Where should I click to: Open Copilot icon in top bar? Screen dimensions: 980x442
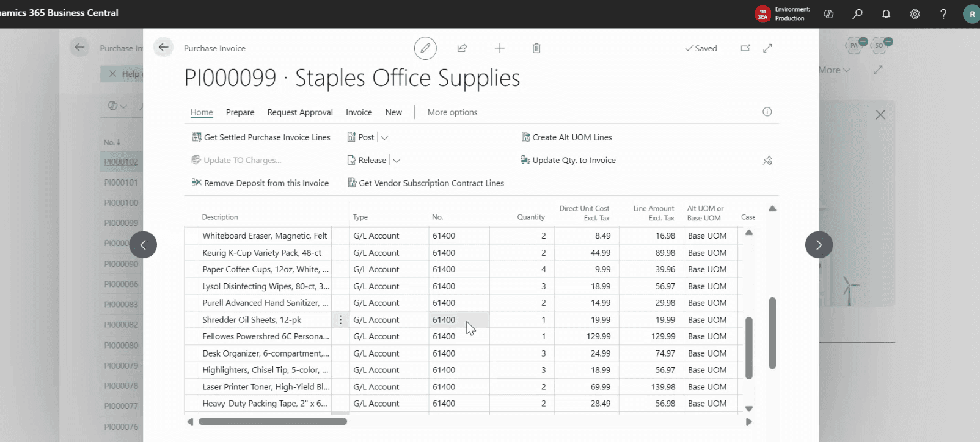coord(829,13)
